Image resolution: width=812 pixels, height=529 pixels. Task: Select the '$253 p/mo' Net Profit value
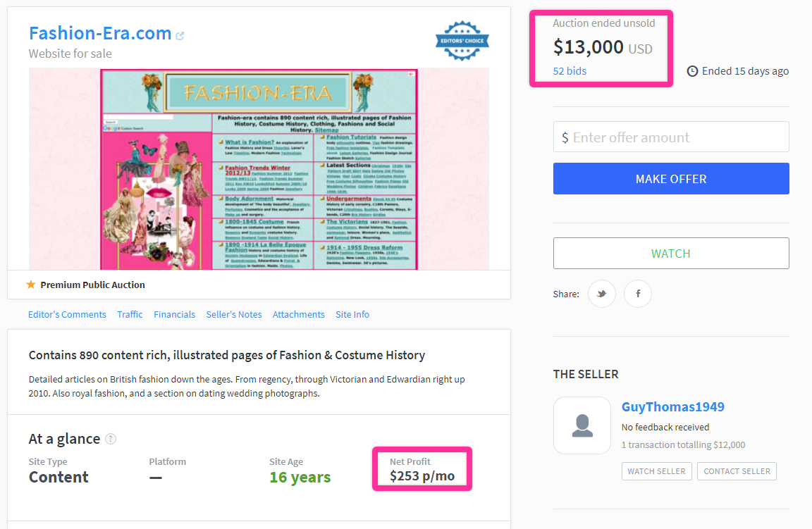coord(422,475)
